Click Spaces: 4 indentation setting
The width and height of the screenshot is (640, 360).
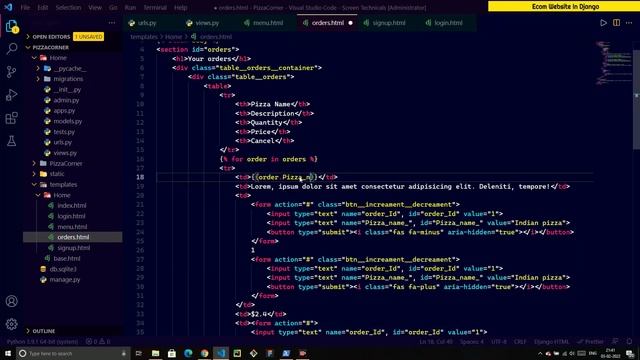(x=471, y=342)
